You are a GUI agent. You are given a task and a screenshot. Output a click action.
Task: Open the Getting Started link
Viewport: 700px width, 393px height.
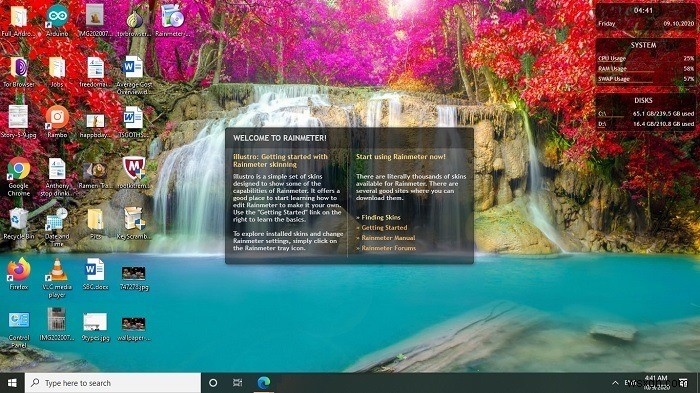coord(384,228)
